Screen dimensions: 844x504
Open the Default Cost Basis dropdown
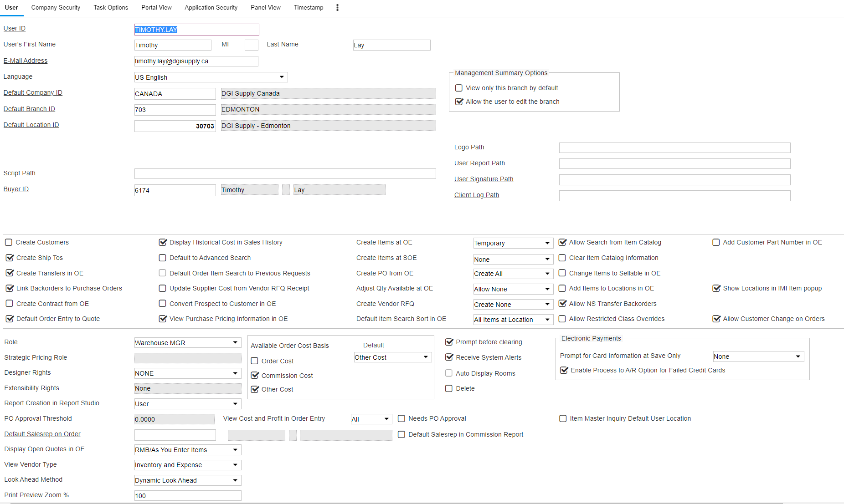click(x=392, y=357)
